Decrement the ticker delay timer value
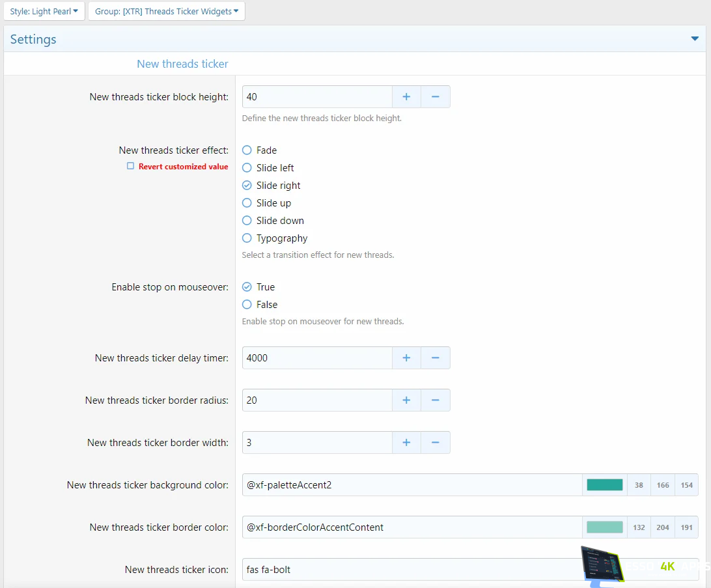This screenshot has width=711, height=588. [435, 357]
